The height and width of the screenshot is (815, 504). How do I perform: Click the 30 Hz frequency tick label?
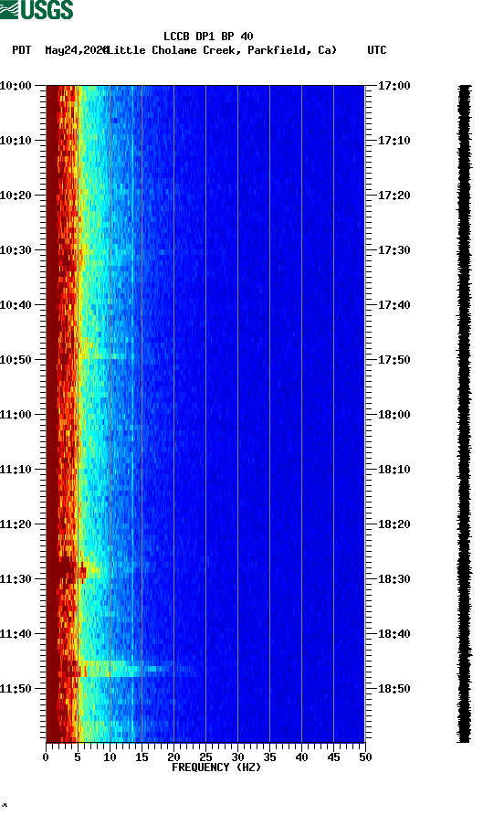click(237, 757)
